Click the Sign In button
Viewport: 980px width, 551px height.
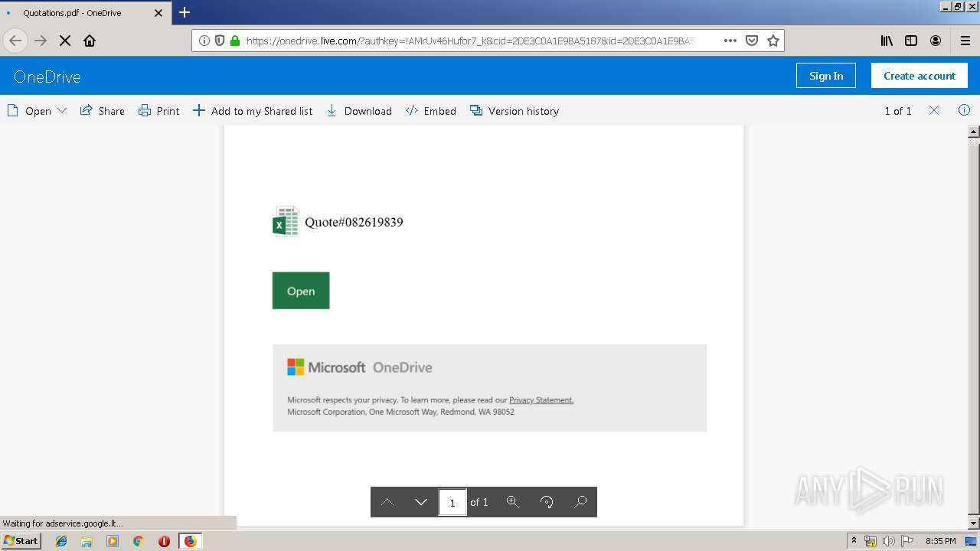[x=826, y=76]
